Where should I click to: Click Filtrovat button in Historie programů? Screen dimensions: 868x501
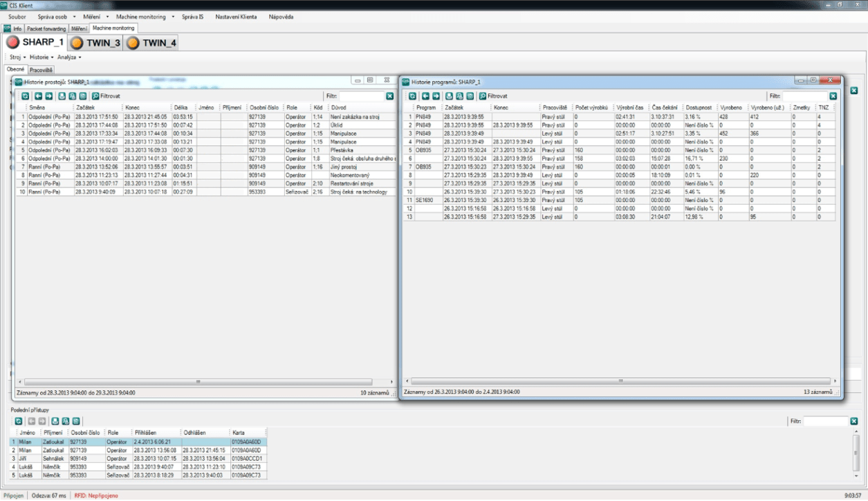tap(492, 96)
